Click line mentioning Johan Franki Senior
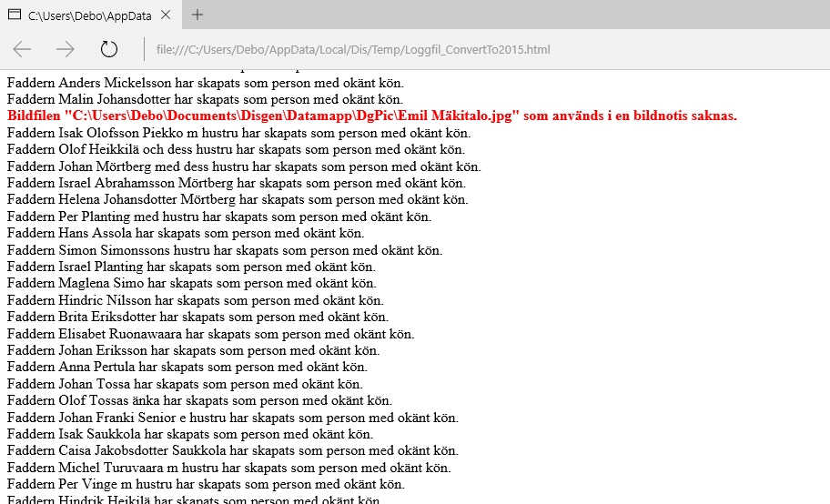 233,418
